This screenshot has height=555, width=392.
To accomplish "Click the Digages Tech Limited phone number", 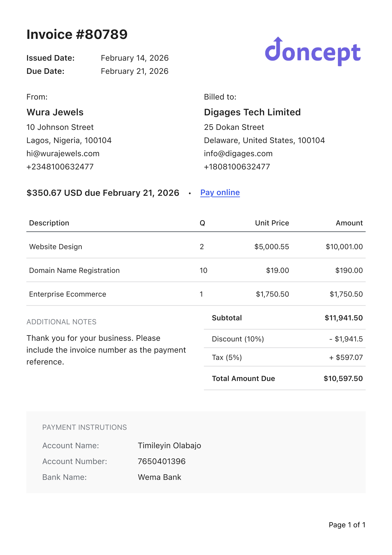I will 237,167.
